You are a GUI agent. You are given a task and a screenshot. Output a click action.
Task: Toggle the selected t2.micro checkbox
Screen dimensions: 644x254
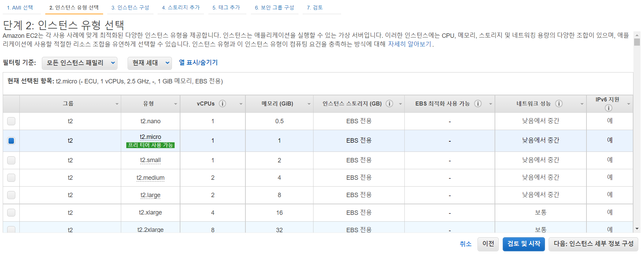pos(11,141)
